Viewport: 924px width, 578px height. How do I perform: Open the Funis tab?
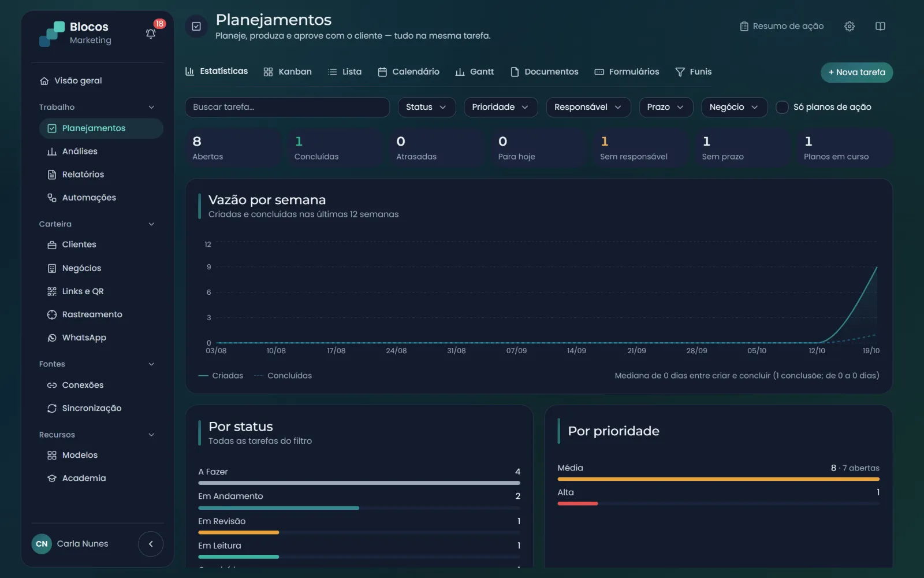click(693, 72)
